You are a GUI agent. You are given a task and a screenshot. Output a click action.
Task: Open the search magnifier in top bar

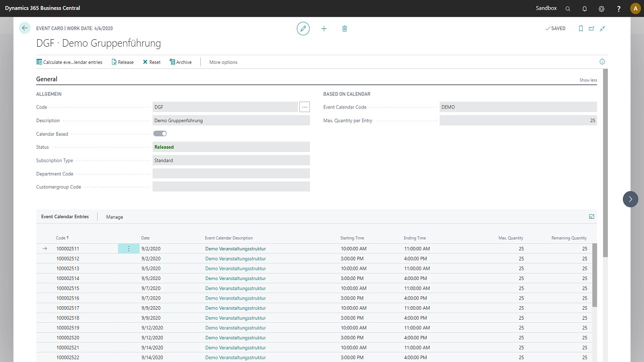pyautogui.click(x=568, y=9)
